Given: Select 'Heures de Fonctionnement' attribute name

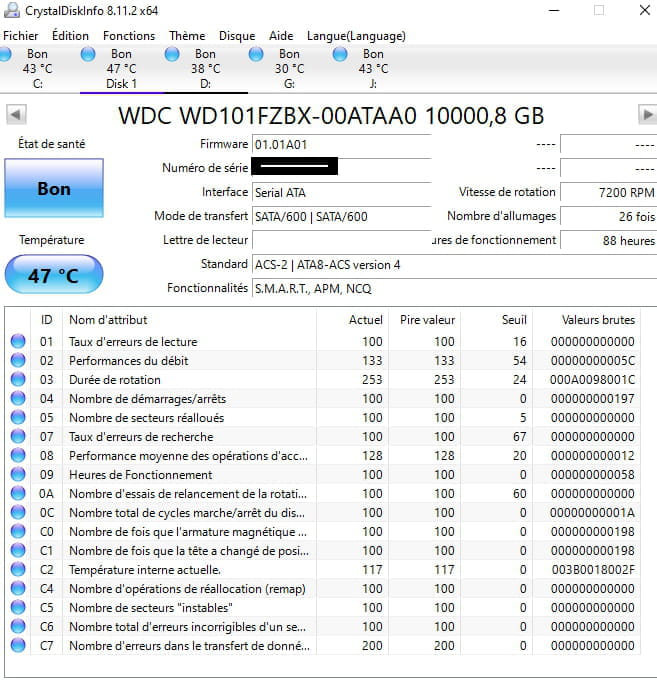Looking at the screenshot, I should pyautogui.click(x=141, y=475).
